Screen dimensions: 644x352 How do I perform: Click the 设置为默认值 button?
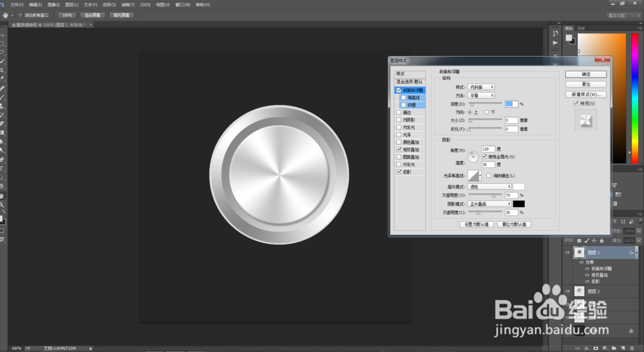coord(477,225)
